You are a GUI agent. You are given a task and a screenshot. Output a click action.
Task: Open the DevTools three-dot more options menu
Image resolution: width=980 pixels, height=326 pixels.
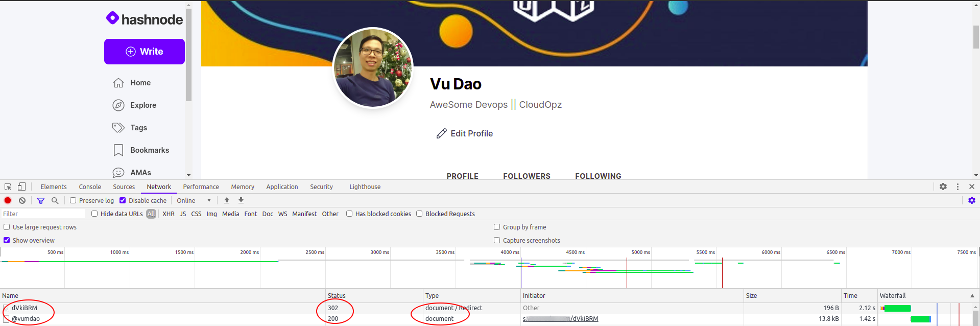pyautogui.click(x=958, y=187)
